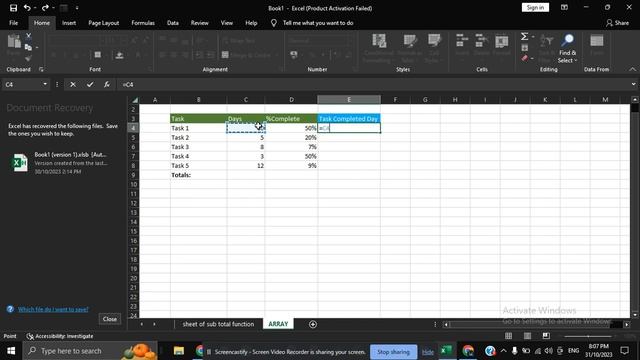The image size is (640, 360).
Task: Open the Clear dropdown arrow
Action: [532, 59]
